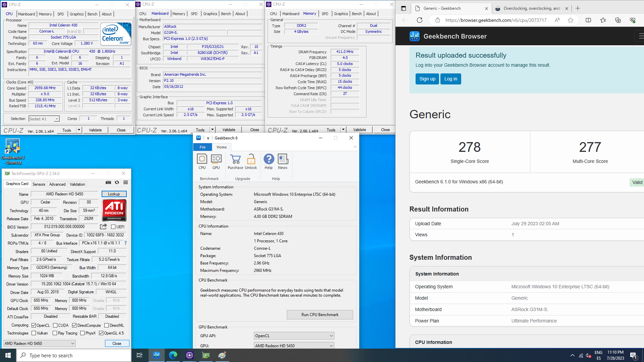Image resolution: width=644 pixels, height=362 pixels.
Task: Toggle the PhysX checkbox in GPU-Z
Action: pos(83,333)
